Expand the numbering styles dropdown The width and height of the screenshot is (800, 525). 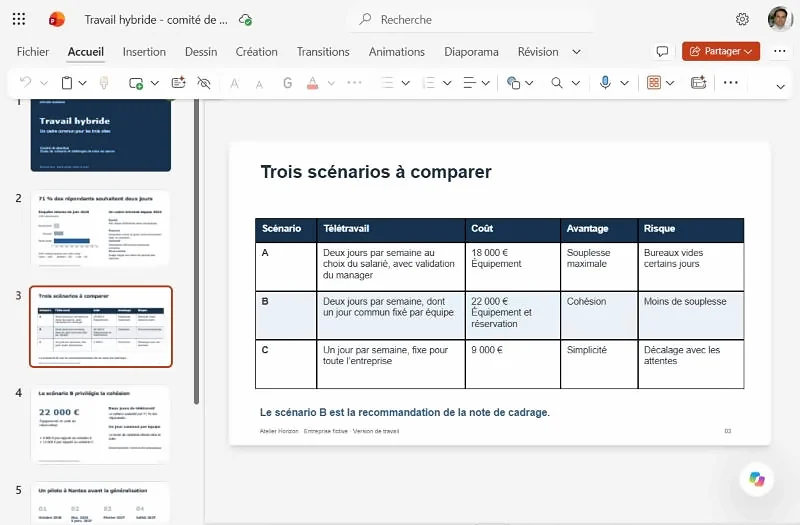click(x=447, y=83)
